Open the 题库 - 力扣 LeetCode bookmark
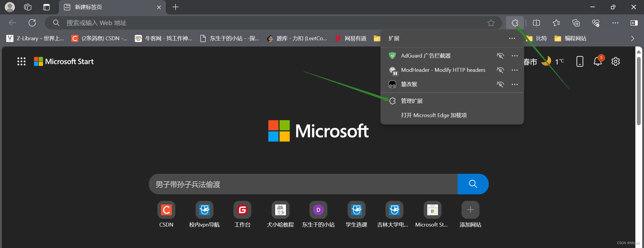Screen dimensions: 644x248 [297, 38]
